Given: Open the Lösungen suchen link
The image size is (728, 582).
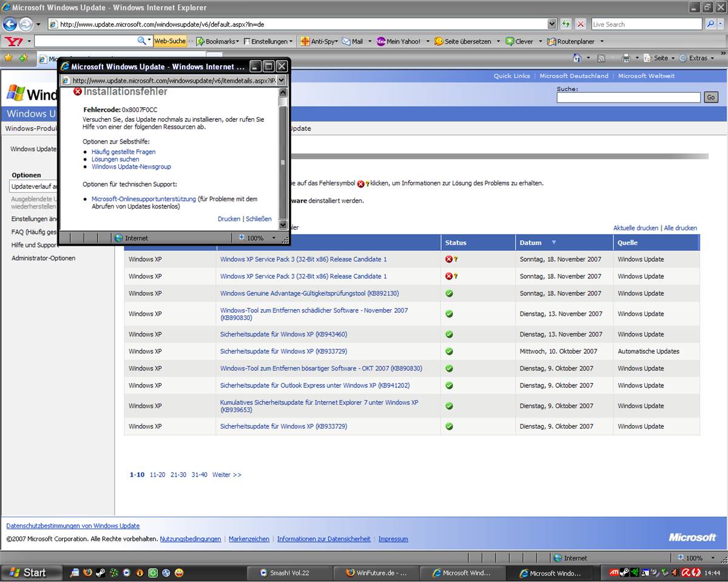Looking at the screenshot, I should click(115, 159).
